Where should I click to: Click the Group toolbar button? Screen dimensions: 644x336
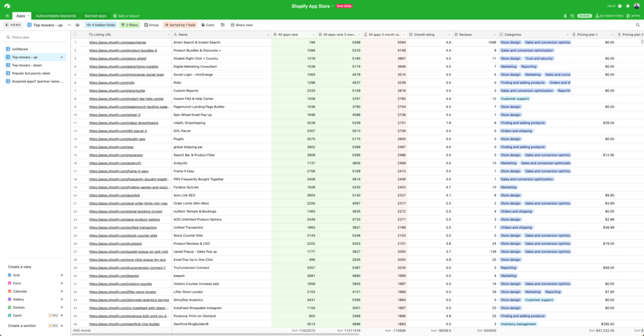[152, 25]
